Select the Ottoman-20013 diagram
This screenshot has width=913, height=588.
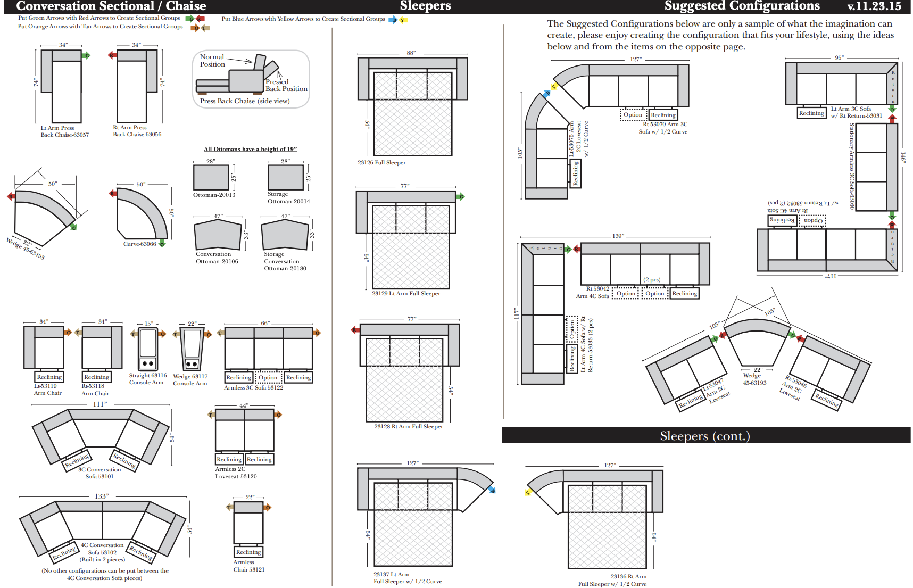coord(211,177)
